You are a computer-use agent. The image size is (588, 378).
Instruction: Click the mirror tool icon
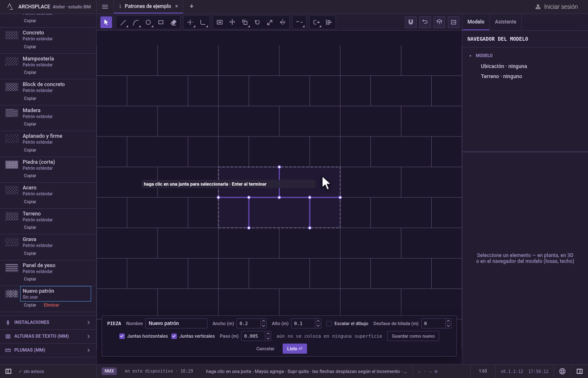pos(283,22)
